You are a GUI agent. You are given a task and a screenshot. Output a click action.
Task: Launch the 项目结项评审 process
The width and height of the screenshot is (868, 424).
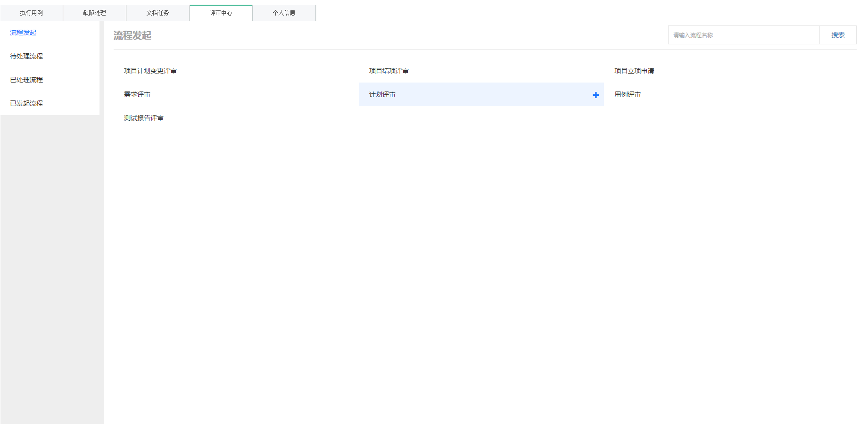click(389, 71)
